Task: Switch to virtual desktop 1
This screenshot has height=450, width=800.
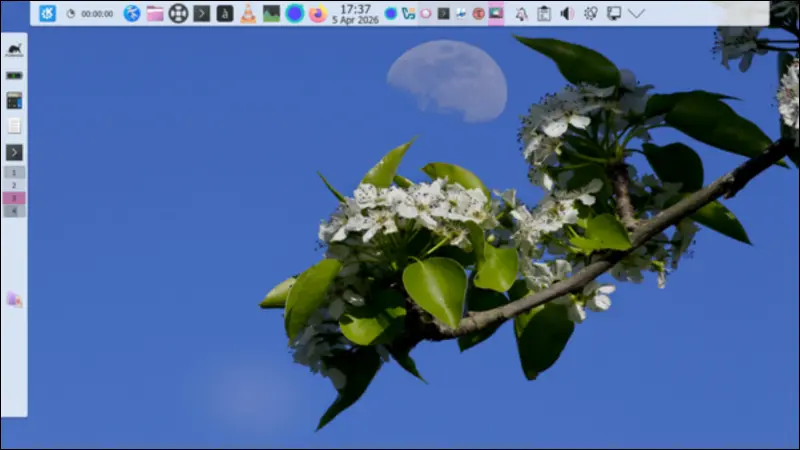Action: pyautogui.click(x=14, y=172)
